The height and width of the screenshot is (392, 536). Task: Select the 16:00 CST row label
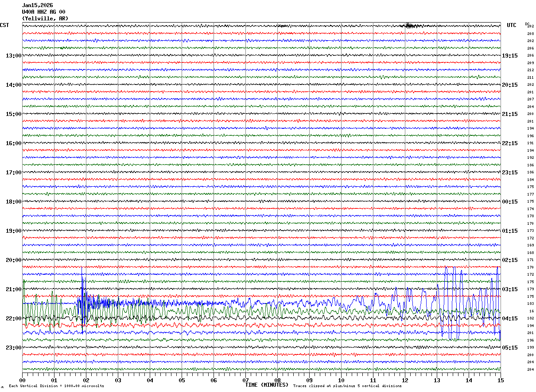click(13, 143)
